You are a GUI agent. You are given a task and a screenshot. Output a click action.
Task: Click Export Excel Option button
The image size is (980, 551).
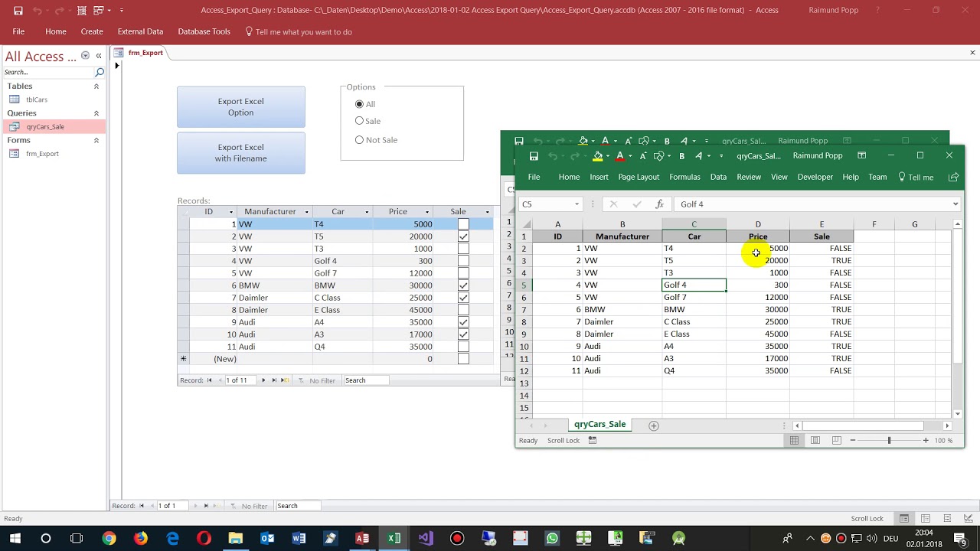pos(241,107)
